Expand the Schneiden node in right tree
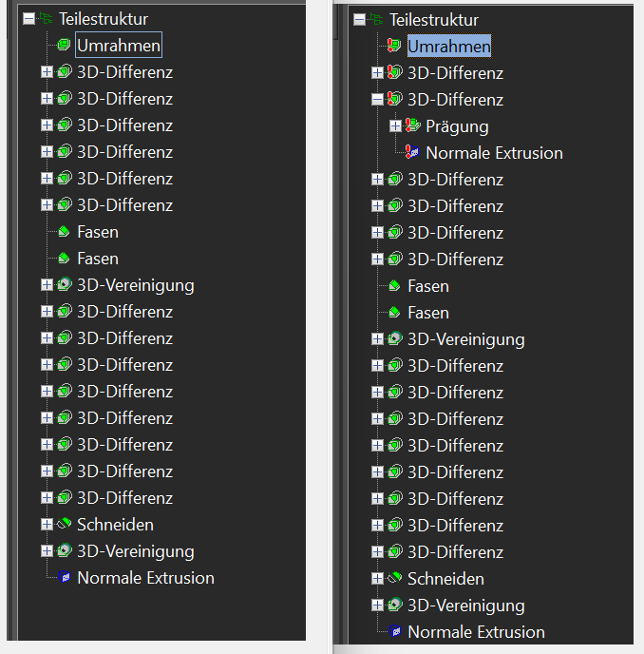The width and height of the screenshot is (644, 654). pyautogui.click(x=378, y=579)
